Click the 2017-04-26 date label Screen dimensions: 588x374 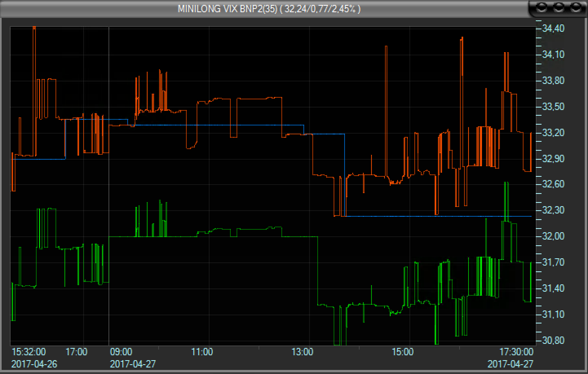click(34, 364)
